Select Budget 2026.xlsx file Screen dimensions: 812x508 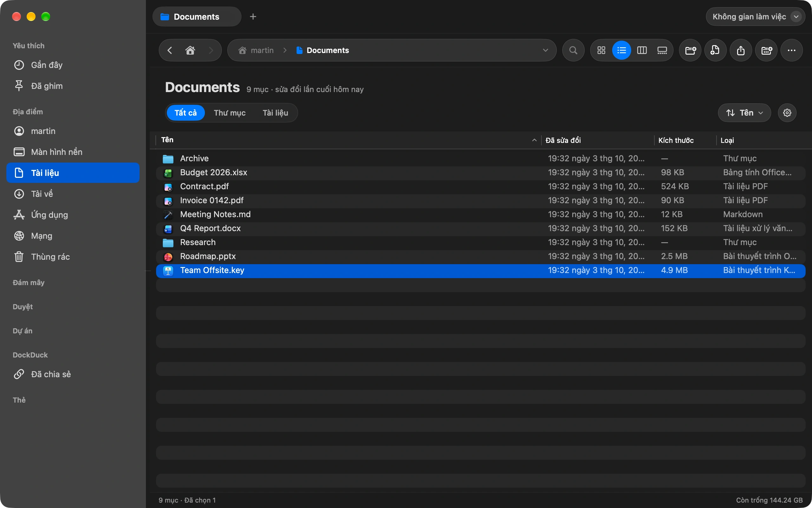point(481,172)
